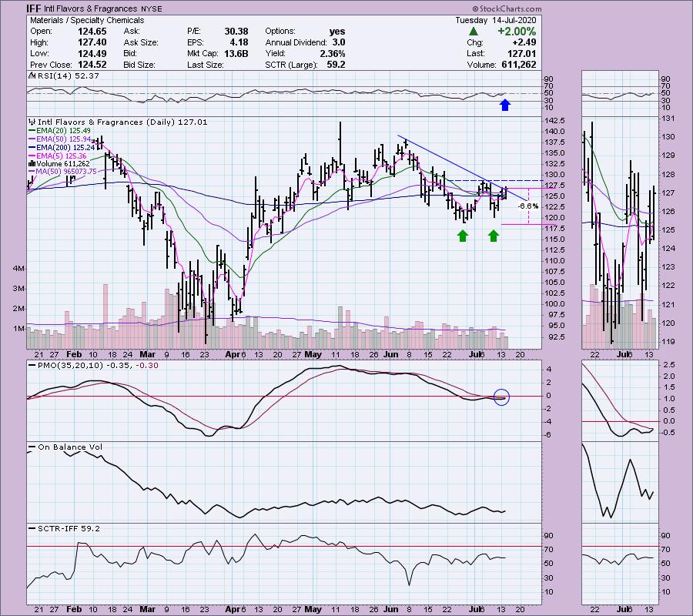The image size is (693, 616).
Task: Click the pink EMA(5) legend line
Action: 32,156
